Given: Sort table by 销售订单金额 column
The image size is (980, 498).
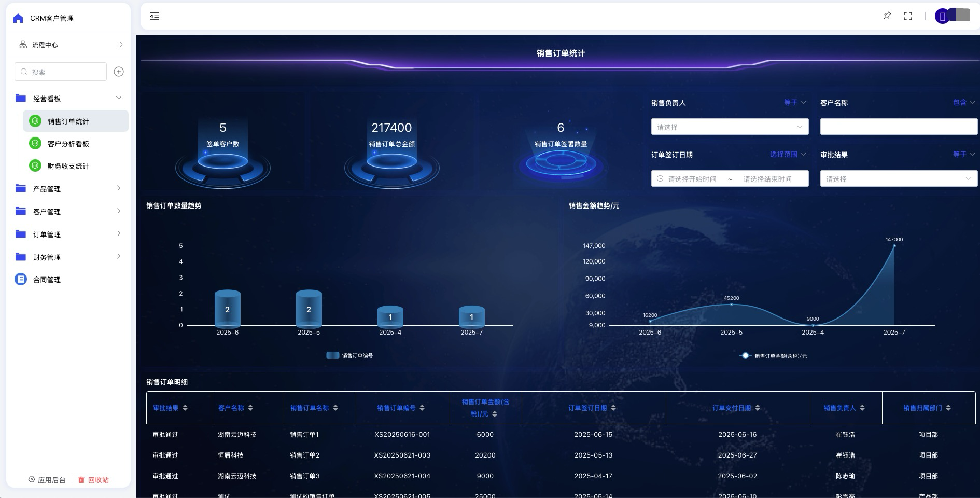Looking at the screenshot, I should tap(495, 414).
